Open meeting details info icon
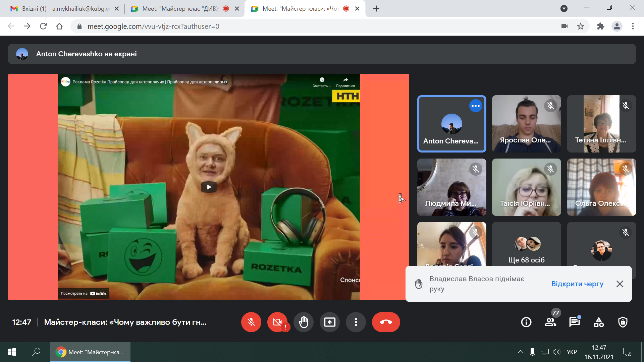The height and width of the screenshot is (362, 644). [x=526, y=322]
